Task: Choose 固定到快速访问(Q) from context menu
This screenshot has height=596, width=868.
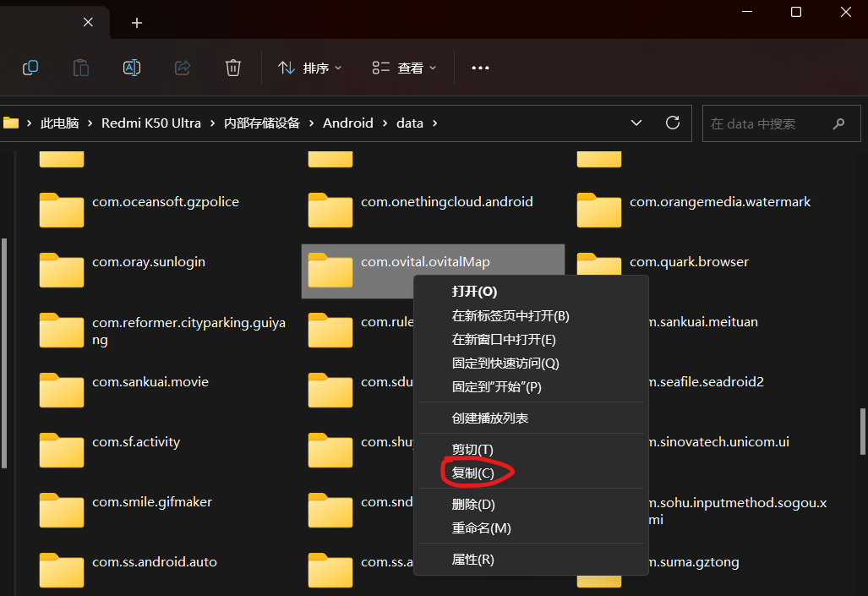Action: point(530,364)
